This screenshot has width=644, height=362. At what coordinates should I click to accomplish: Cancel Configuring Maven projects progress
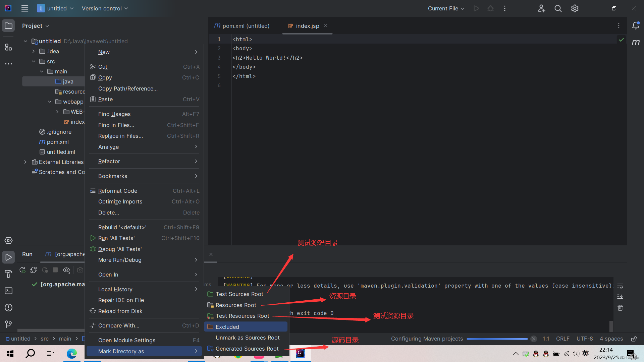[534, 339]
